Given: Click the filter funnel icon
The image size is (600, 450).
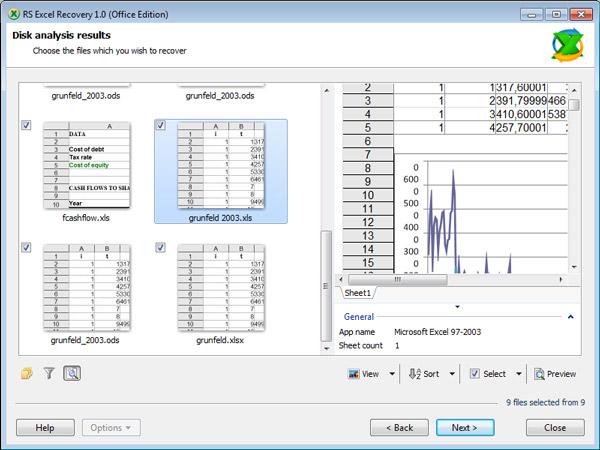Looking at the screenshot, I should pyautogui.click(x=49, y=374).
